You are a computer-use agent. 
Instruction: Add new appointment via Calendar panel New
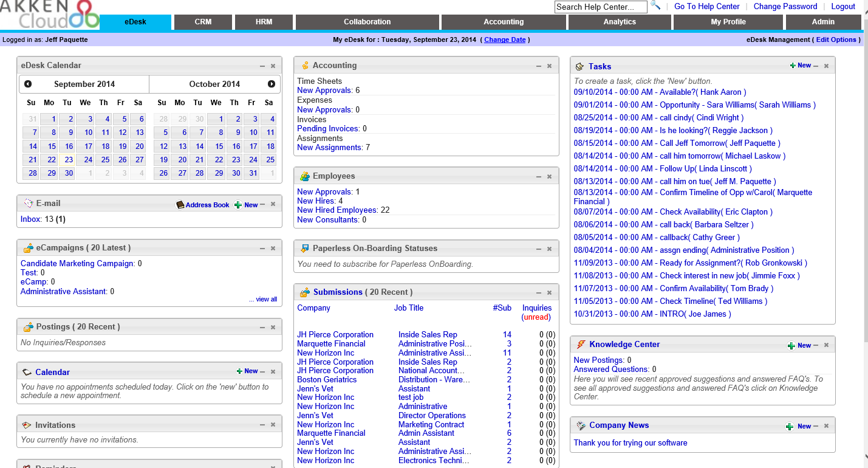point(247,371)
